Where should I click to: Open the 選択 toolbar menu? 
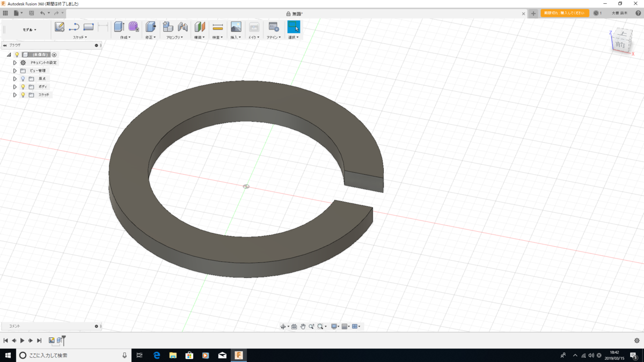coord(294,38)
